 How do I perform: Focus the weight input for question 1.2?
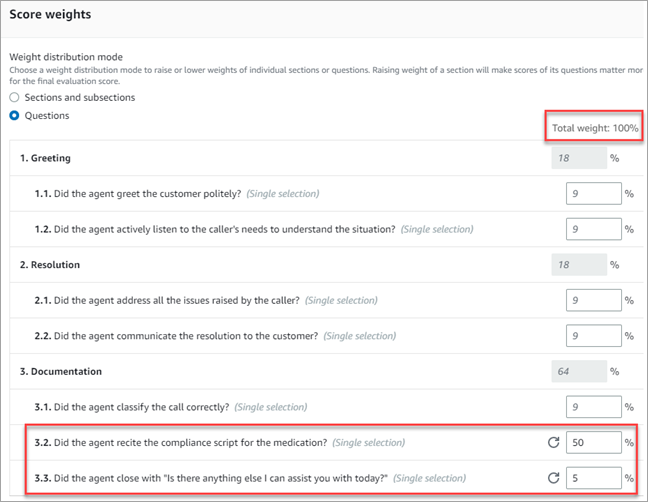[592, 229]
